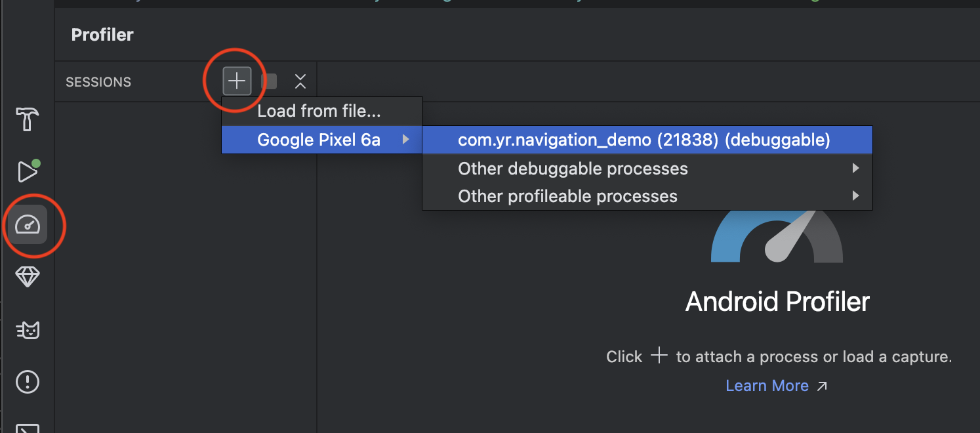
Task: Attach to com.yr.navigation_demo (21838) process
Action: [643, 140]
